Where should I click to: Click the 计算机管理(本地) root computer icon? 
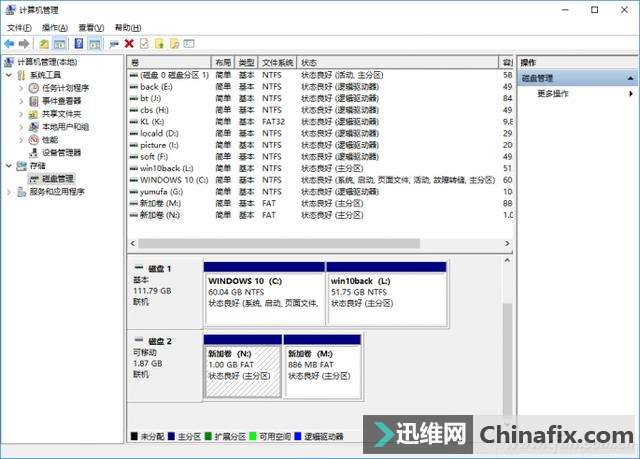coord(9,62)
